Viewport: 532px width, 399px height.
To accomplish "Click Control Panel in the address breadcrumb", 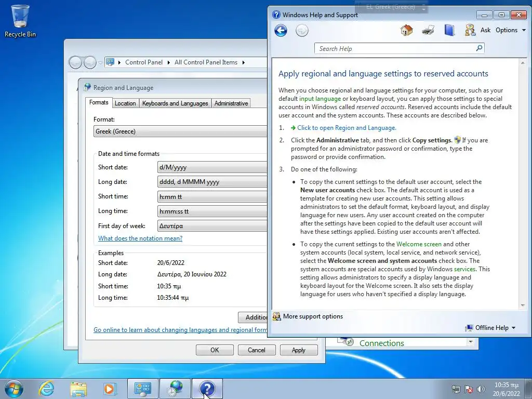I will [x=144, y=62].
